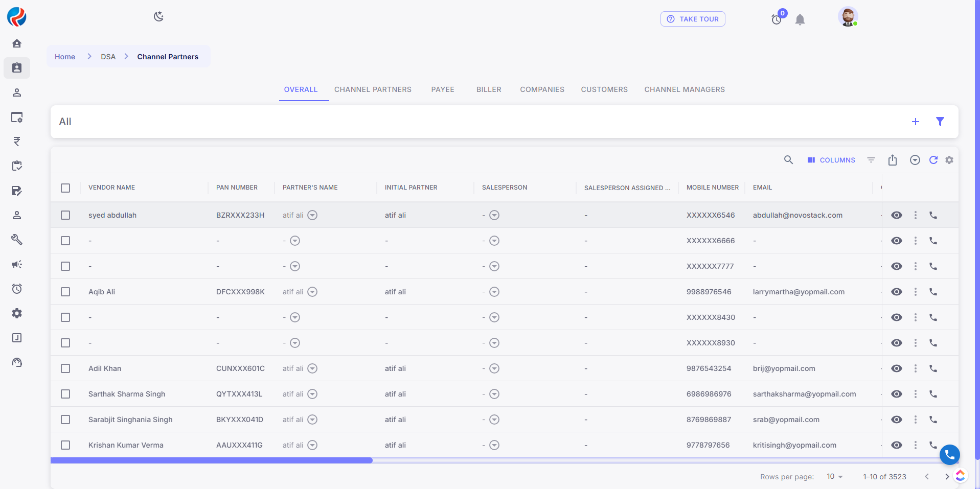Refresh the table data

coord(933,160)
